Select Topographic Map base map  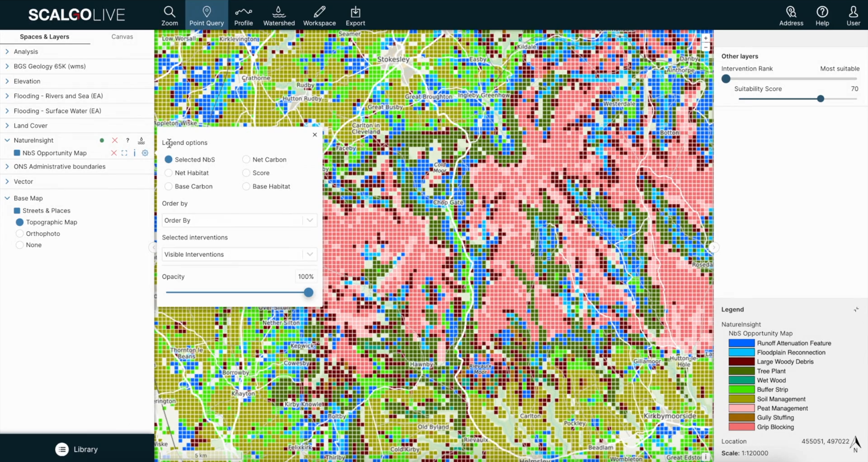(x=19, y=222)
